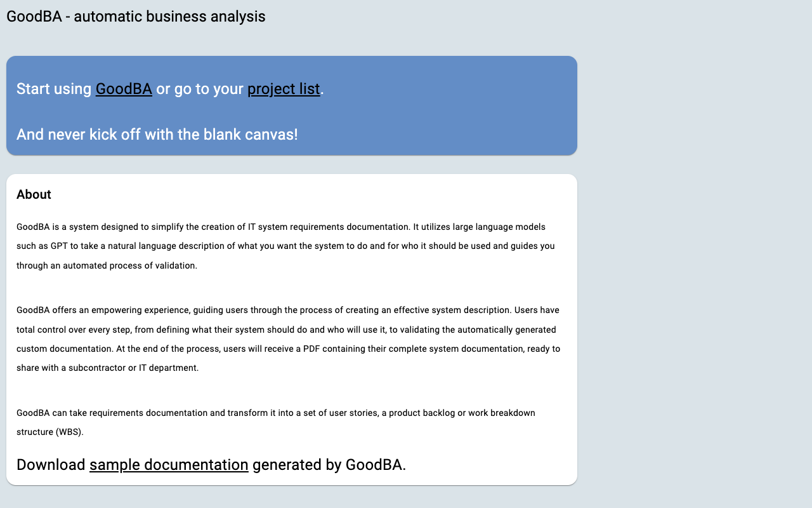Click the 'or go to your' text in the banner
The image size is (812, 508).
coord(200,89)
